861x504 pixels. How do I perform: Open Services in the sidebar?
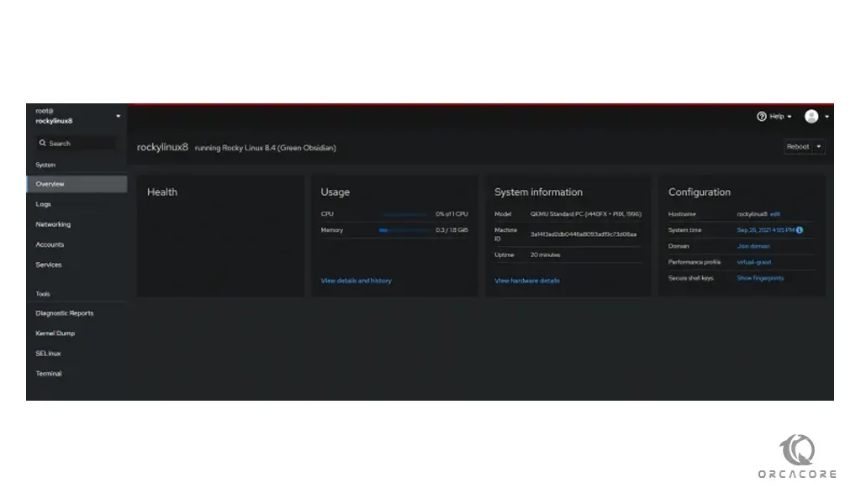[x=49, y=265]
